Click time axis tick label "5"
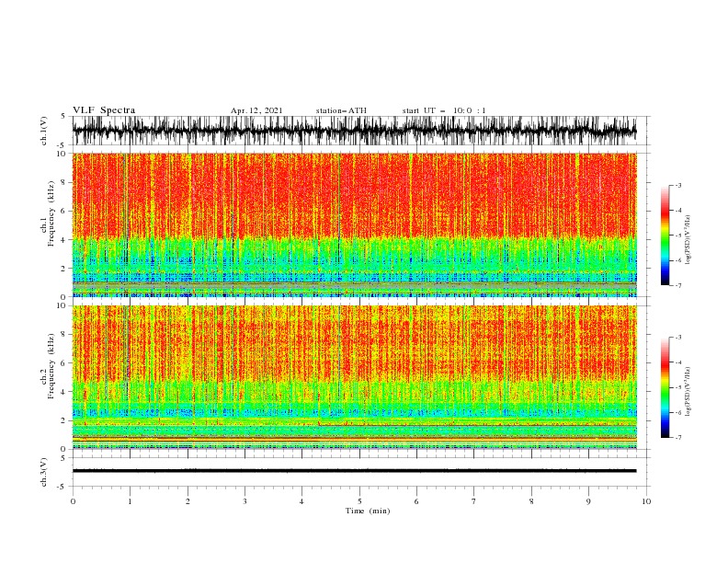The image size is (728, 563). pos(359,501)
